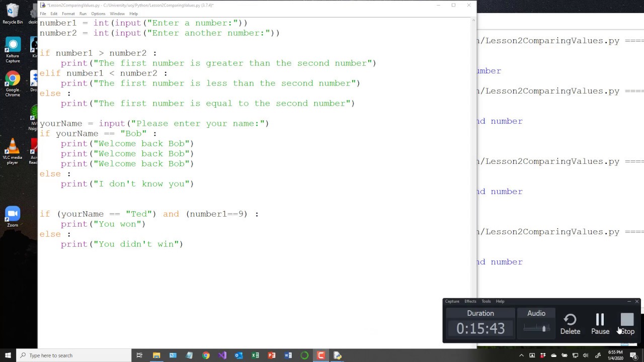The width and height of the screenshot is (644, 362).
Task: Open the recorder Tools menu
Action: point(486,301)
